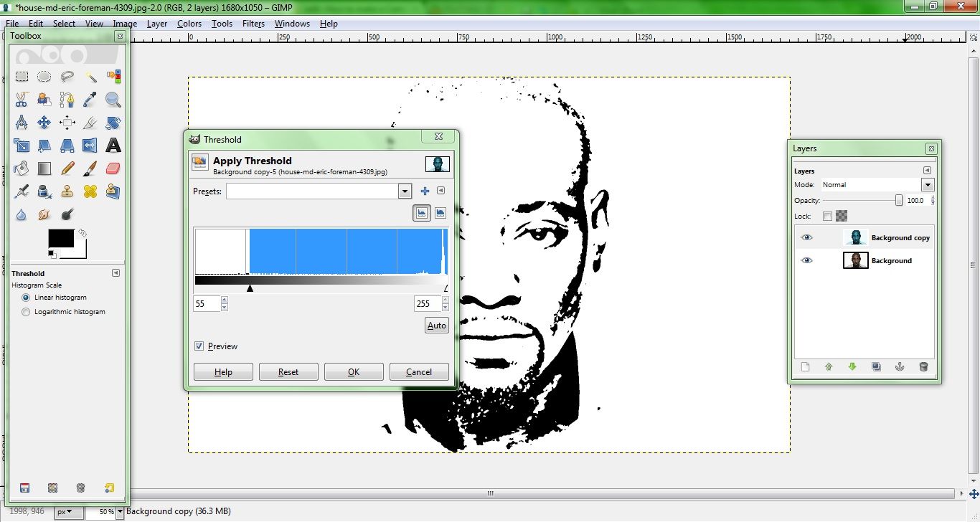Open the Presets dropdown in Threshold dialog
This screenshot has height=522, width=980.
pyautogui.click(x=404, y=191)
